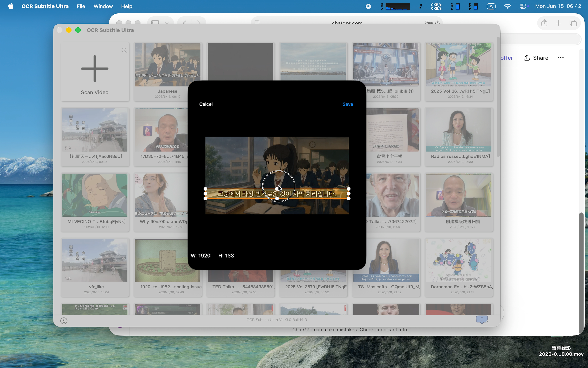Open the 创建模版跳过扫描 thumbnail
This screenshot has height=368, width=588.
459,195
